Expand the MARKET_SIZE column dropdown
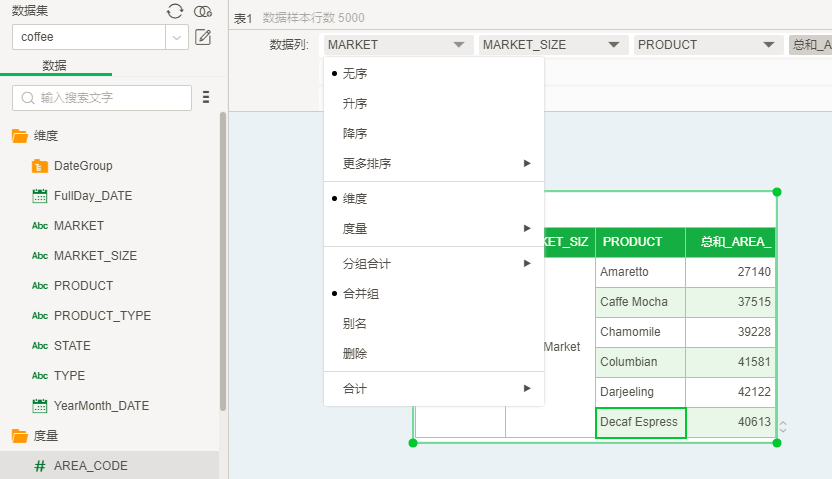This screenshot has width=832, height=479. (x=612, y=45)
